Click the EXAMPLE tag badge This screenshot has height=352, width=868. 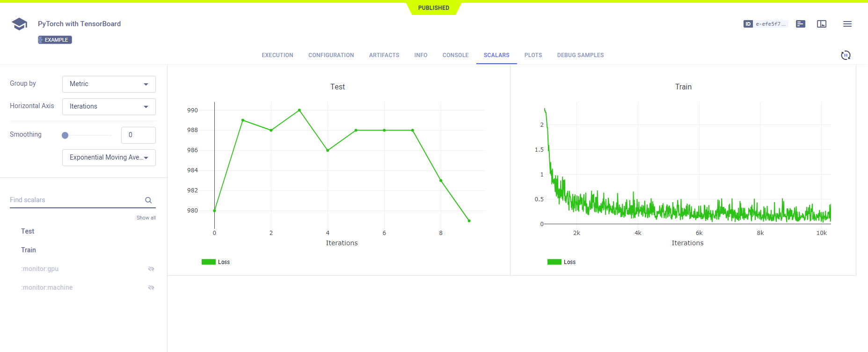[x=55, y=40]
